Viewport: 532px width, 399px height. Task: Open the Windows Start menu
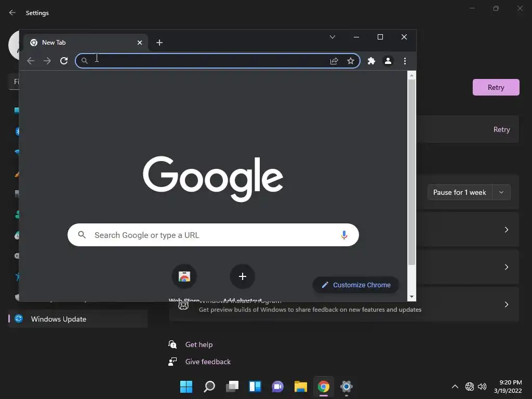click(x=186, y=387)
